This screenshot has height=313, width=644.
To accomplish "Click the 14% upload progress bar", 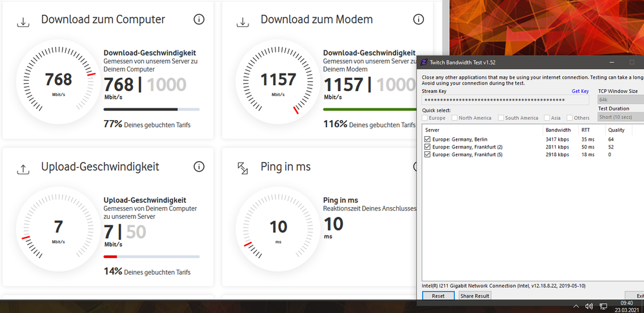I will coord(152,257).
